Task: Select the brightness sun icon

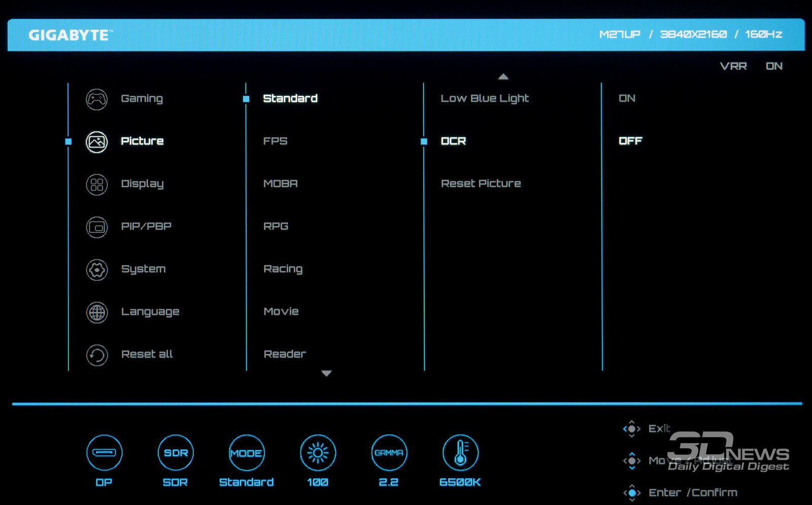Action: 318,452
